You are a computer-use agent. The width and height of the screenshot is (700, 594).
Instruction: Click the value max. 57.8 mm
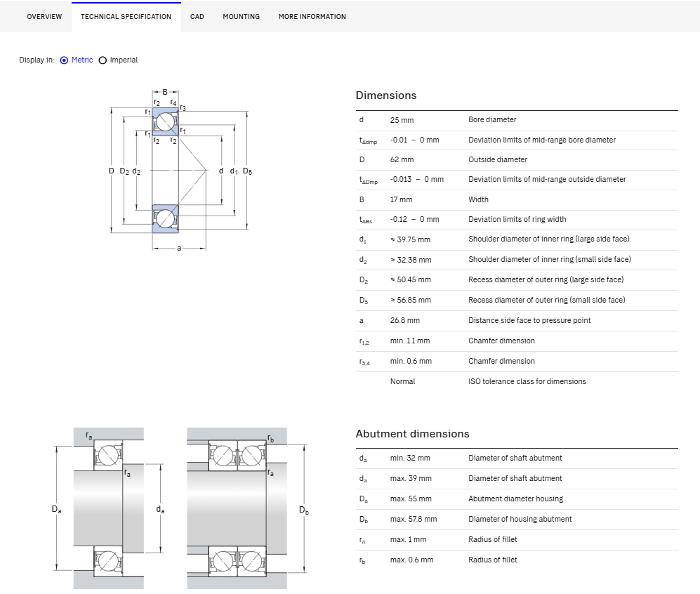pyautogui.click(x=414, y=519)
